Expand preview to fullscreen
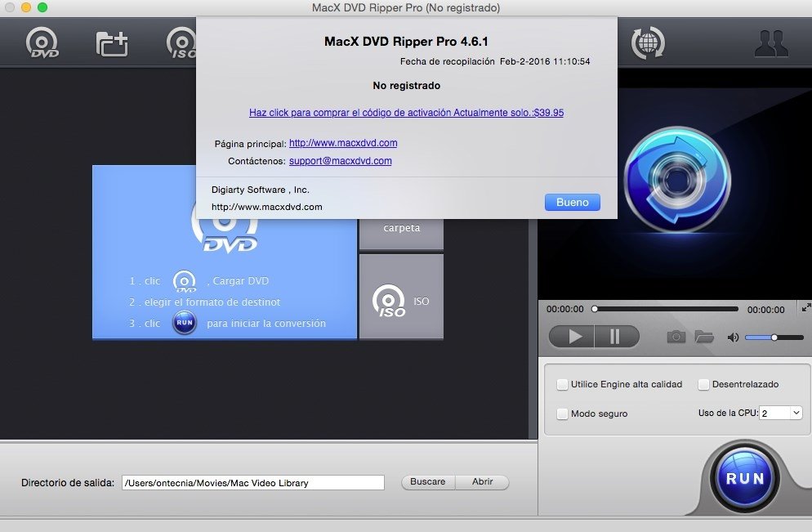 click(x=805, y=308)
